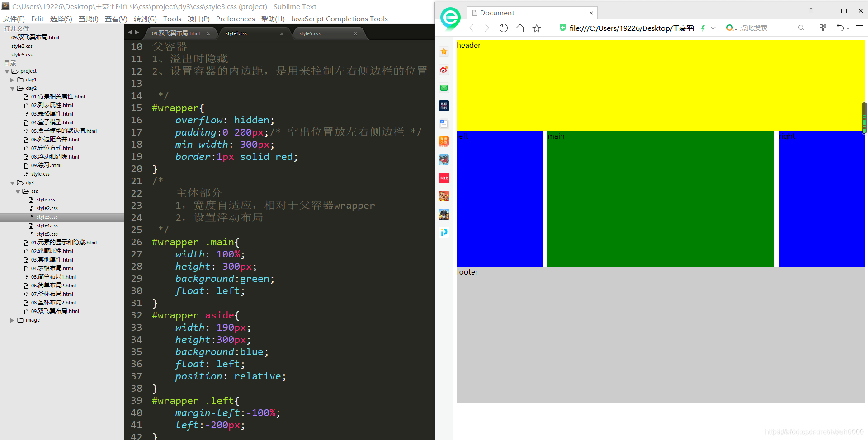Click the search magnifier icon
The image size is (868, 440).
pyautogui.click(x=801, y=28)
